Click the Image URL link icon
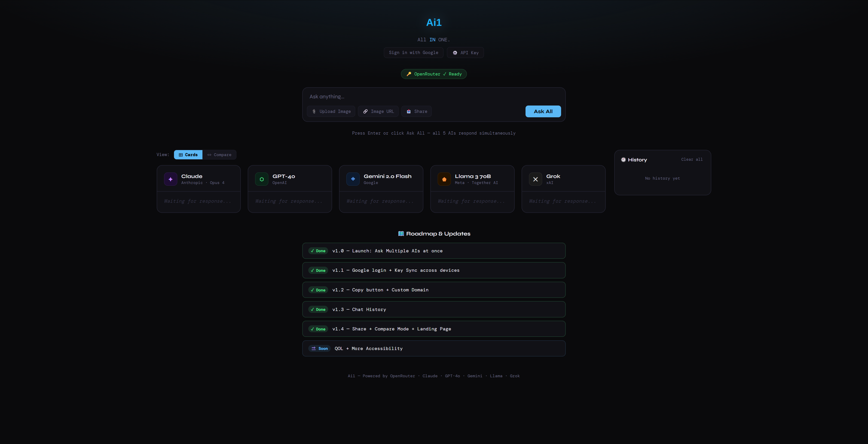868x444 pixels. pos(365,112)
